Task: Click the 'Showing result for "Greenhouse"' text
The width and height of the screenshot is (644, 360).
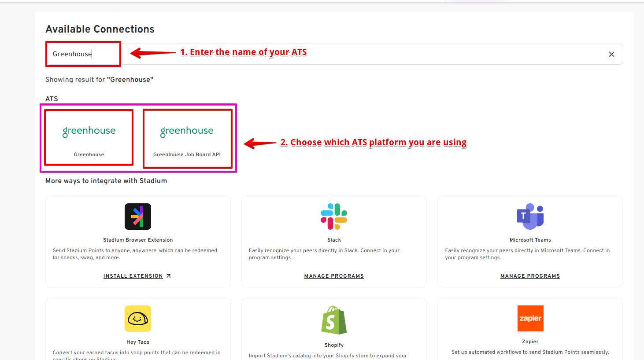Action: pos(99,80)
